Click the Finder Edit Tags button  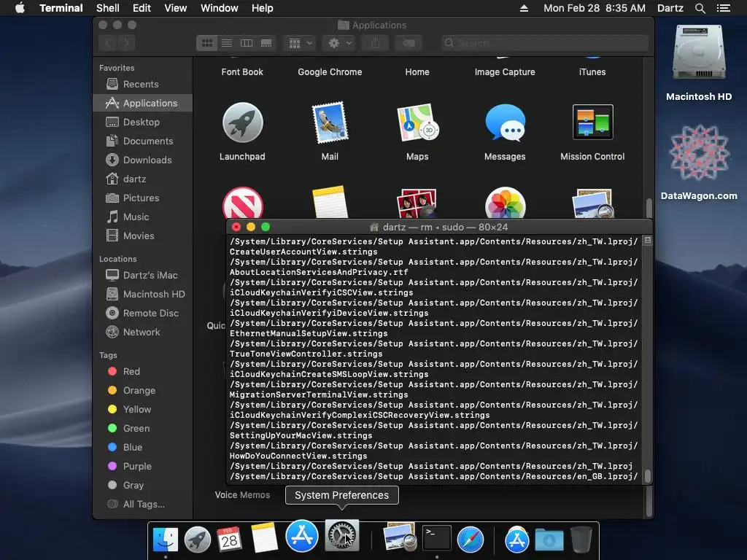tap(409, 43)
